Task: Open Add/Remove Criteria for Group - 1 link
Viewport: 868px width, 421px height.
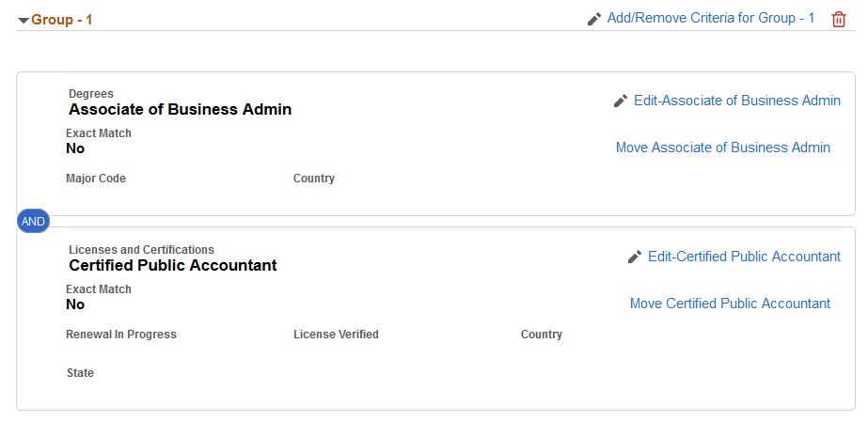Action: tap(711, 18)
